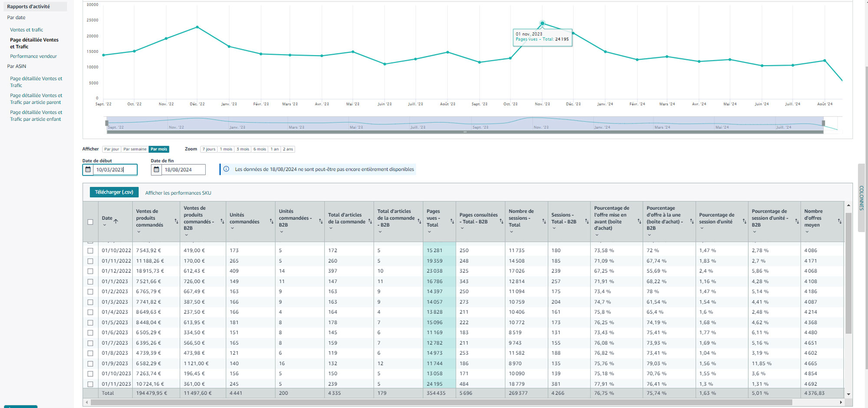The height and width of the screenshot is (408, 868).
Task: Open Performance vendeur in sidebar
Action: point(33,56)
